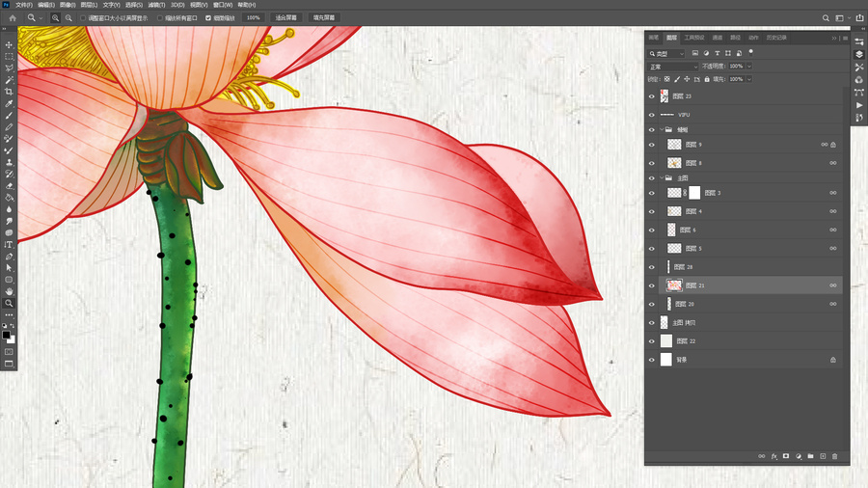Click the Fill Screen button
This screenshot has height=488, width=868.
click(x=324, y=17)
